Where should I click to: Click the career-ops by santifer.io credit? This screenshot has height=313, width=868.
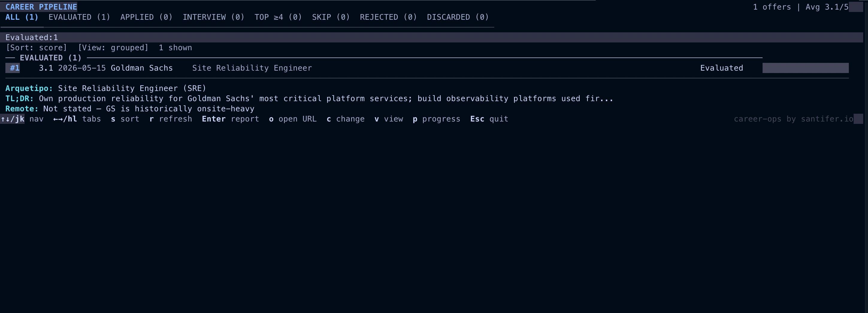tap(793, 119)
